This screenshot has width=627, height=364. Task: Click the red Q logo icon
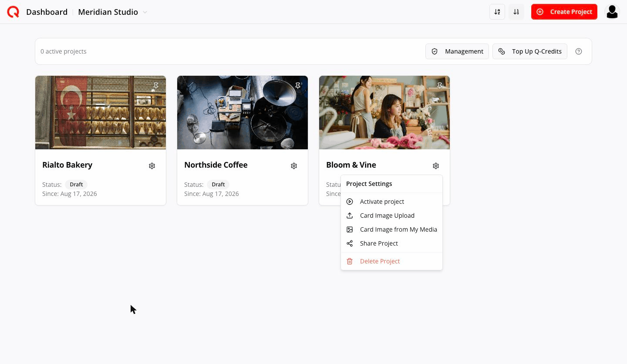click(x=13, y=12)
